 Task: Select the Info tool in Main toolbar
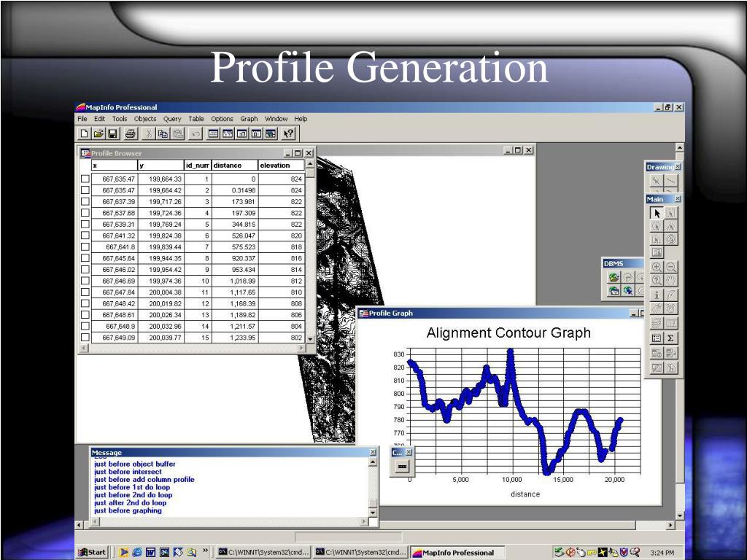[657, 295]
